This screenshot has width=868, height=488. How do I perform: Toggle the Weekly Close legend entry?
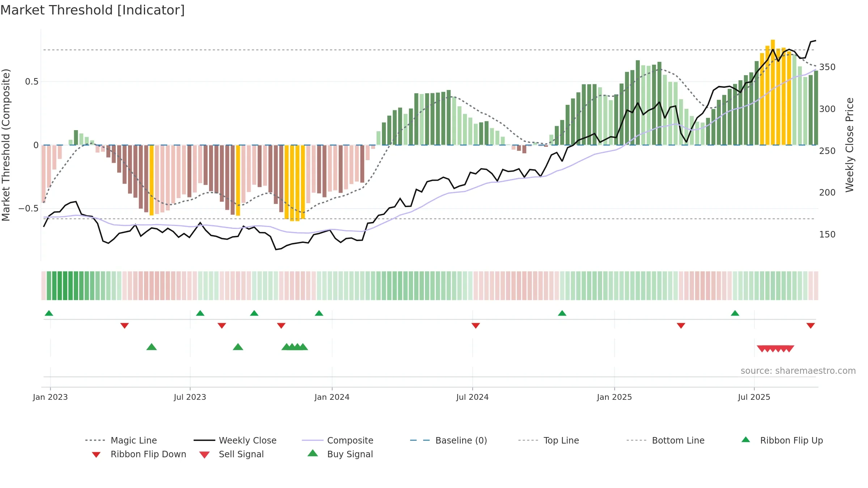click(x=235, y=440)
